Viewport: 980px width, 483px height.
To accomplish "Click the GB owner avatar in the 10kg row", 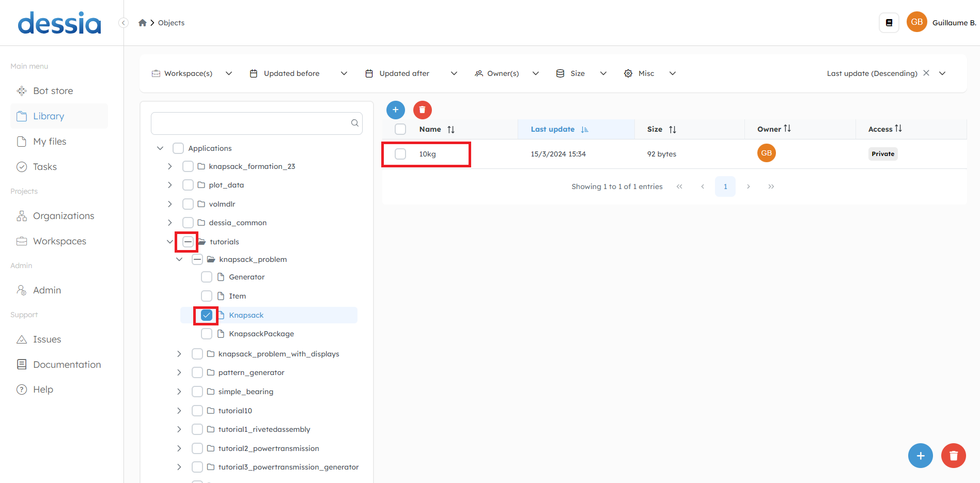I will point(767,153).
